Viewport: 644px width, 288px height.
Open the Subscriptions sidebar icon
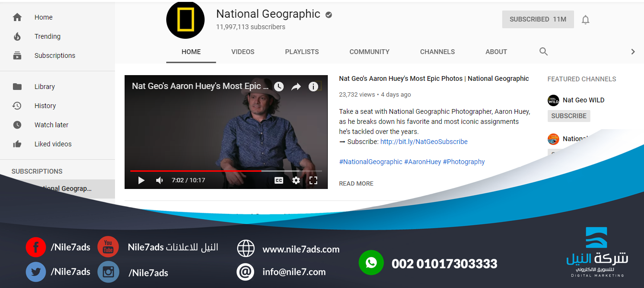click(x=17, y=55)
